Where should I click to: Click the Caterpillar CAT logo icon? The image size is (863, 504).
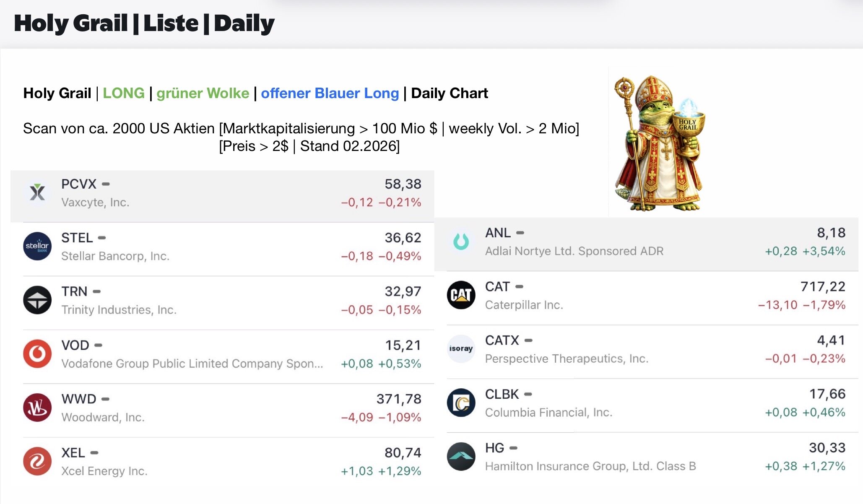coord(461,295)
